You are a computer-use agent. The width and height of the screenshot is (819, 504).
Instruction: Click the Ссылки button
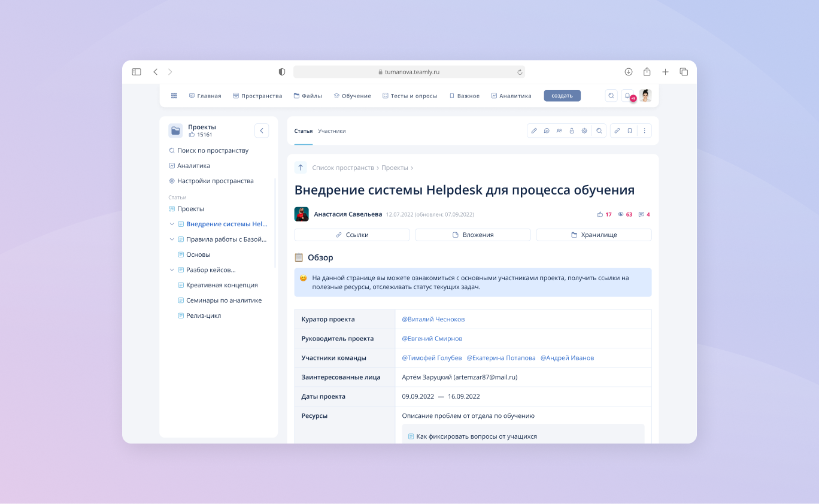pos(352,235)
